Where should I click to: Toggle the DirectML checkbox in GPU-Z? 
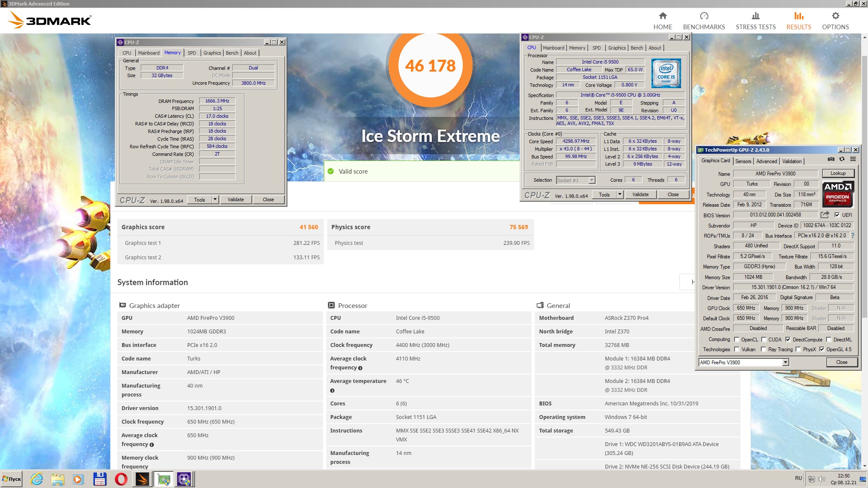point(829,339)
